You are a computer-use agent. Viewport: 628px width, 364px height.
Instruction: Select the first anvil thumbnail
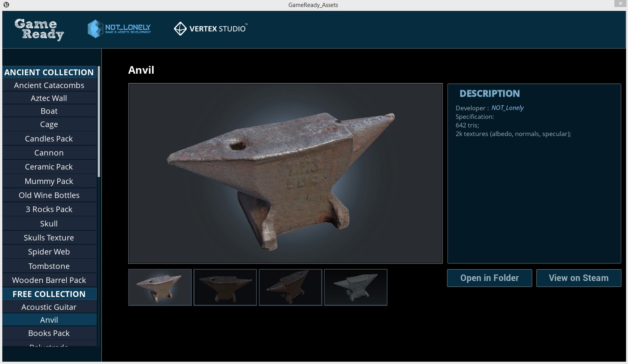[160, 287]
